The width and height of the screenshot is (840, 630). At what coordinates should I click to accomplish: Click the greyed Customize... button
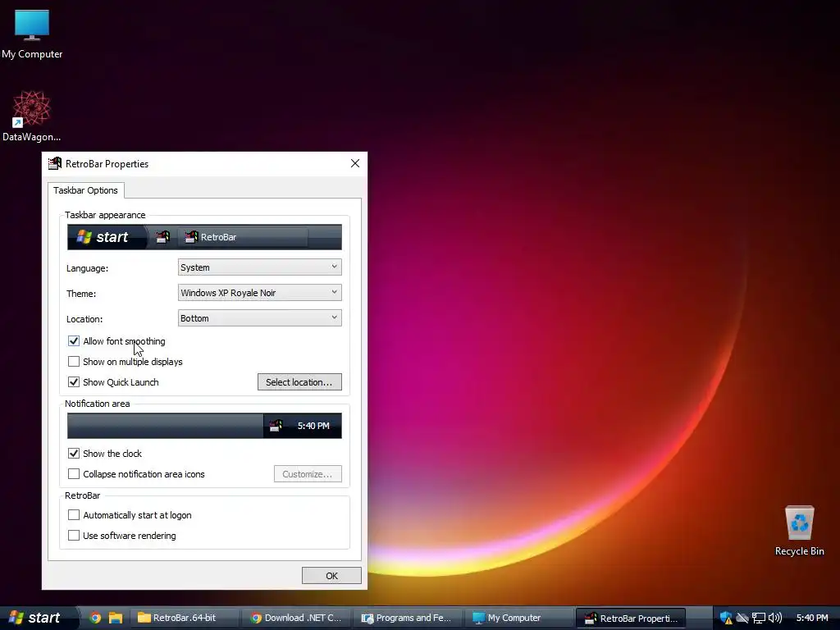308,474
